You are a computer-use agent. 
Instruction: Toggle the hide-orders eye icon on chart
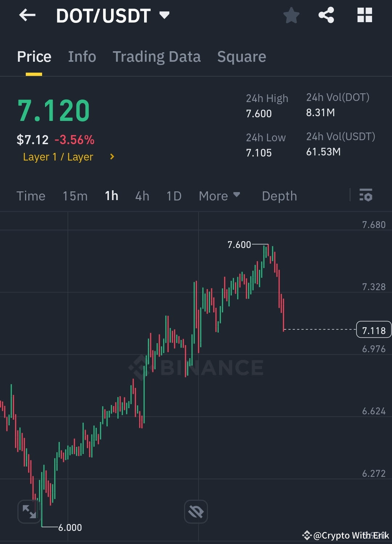(196, 511)
